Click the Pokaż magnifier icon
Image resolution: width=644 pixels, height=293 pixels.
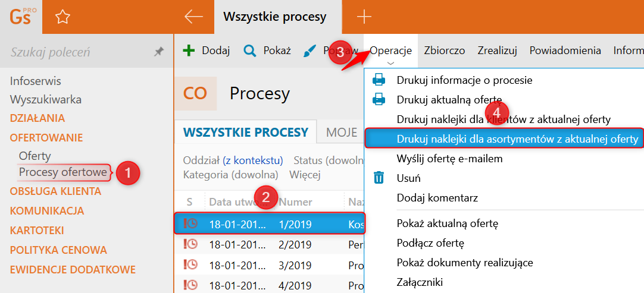[x=249, y=51]
